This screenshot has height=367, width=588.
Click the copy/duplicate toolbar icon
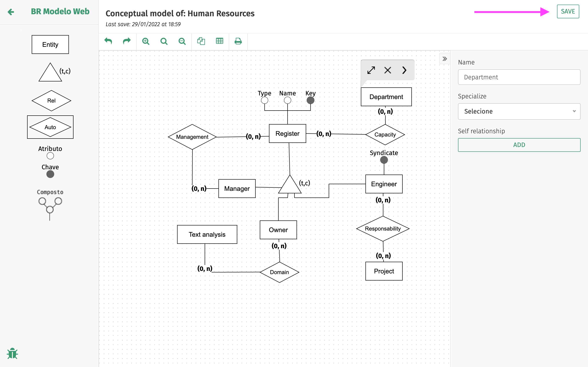[201, 41]
